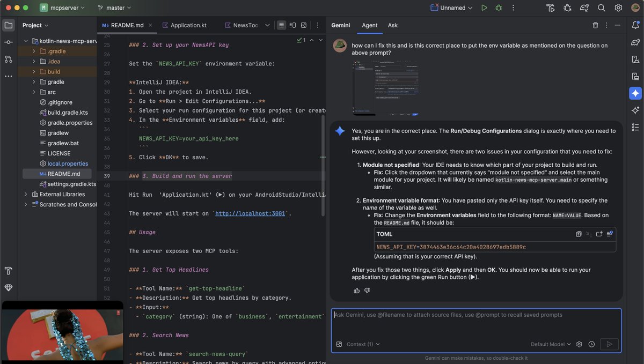Select the .gitignore file
The image size is (644, 364).
(x=56, y=102)
